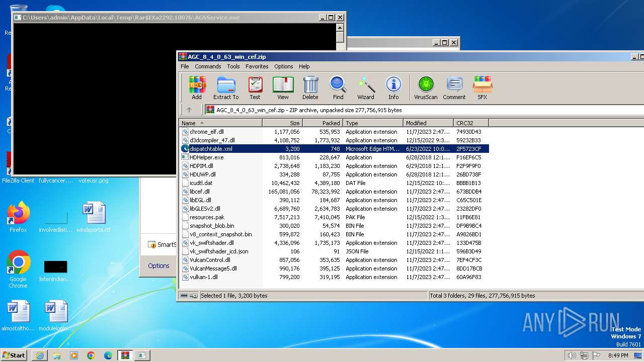Open the SFX toolbar tool

point(482,87)
